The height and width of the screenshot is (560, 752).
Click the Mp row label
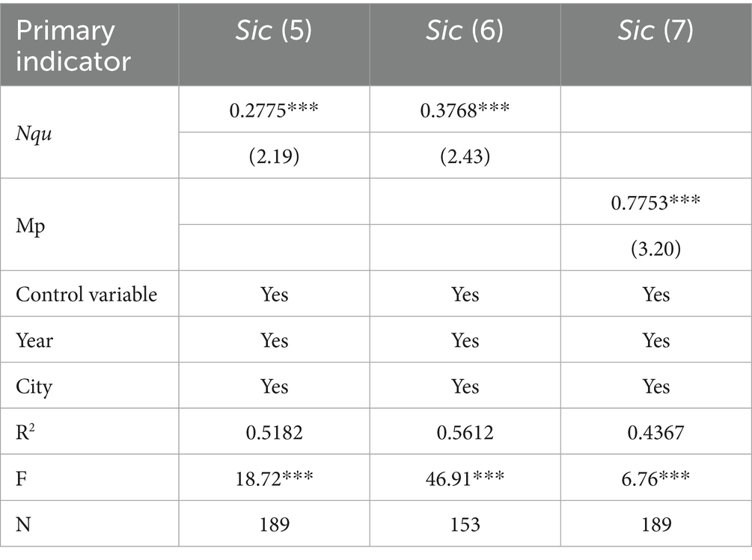coord(31,225)
